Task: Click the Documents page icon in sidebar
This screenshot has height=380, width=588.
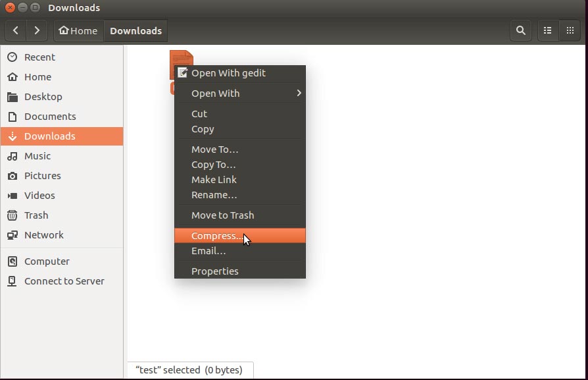Action: pyautogui.click(x=12, y=117)
